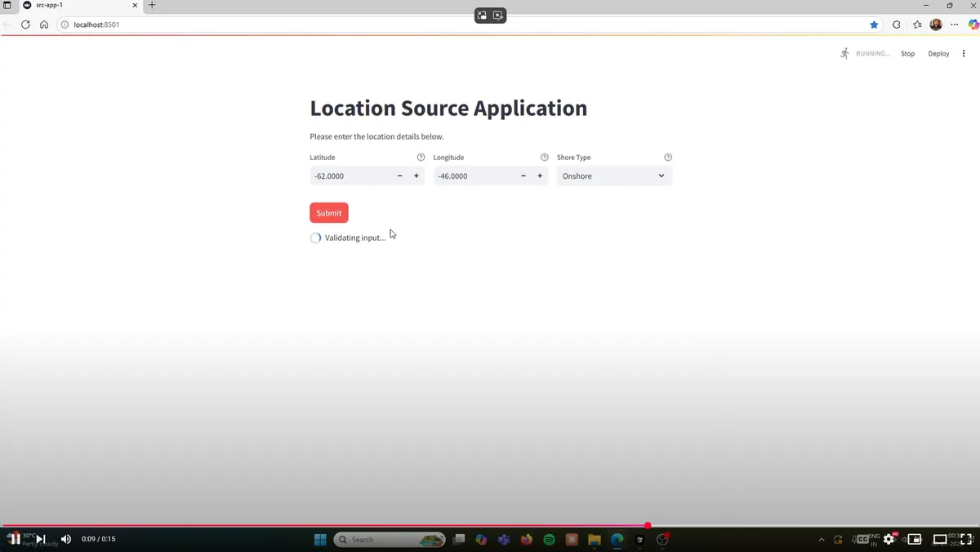This screenshot has width=980, height=552.
Task: Open a new browser tab
Action: pos(152,5)
